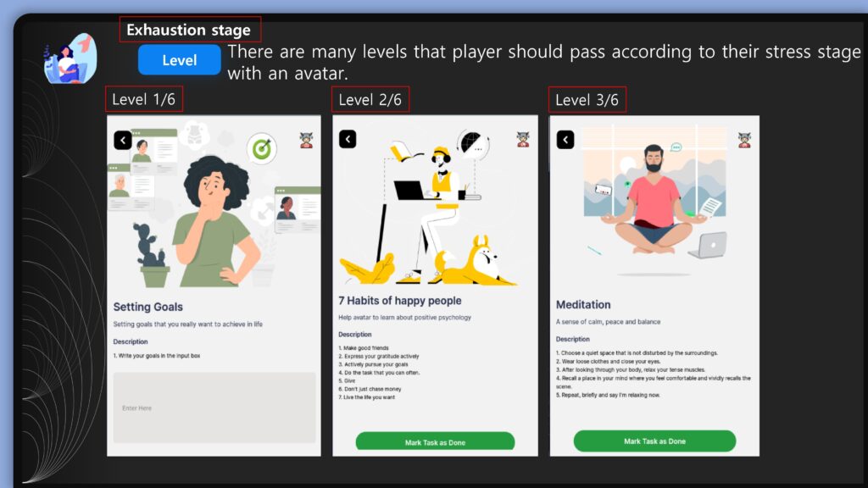Click the Setting Goals heading
Screen dimensions: 868x488
point(147,307)
